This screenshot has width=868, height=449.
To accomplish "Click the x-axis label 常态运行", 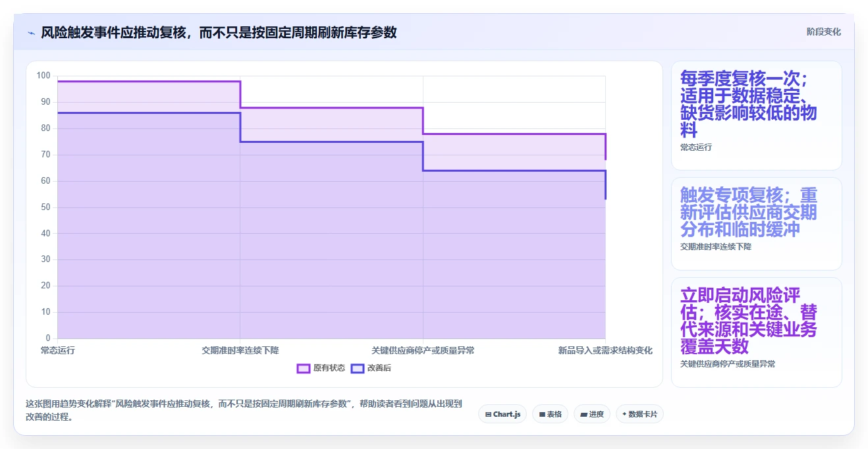I will click(x=58, y=351).
